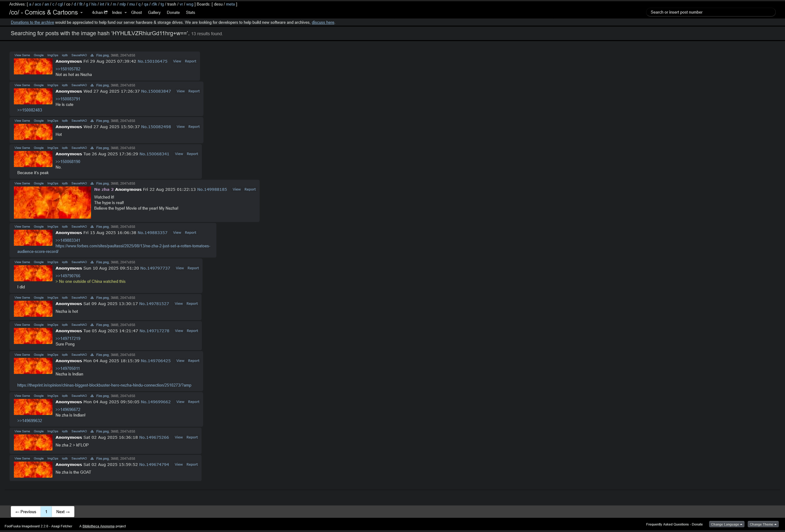
Task: Click Report on post No.149988185
Action: point(250,190)
